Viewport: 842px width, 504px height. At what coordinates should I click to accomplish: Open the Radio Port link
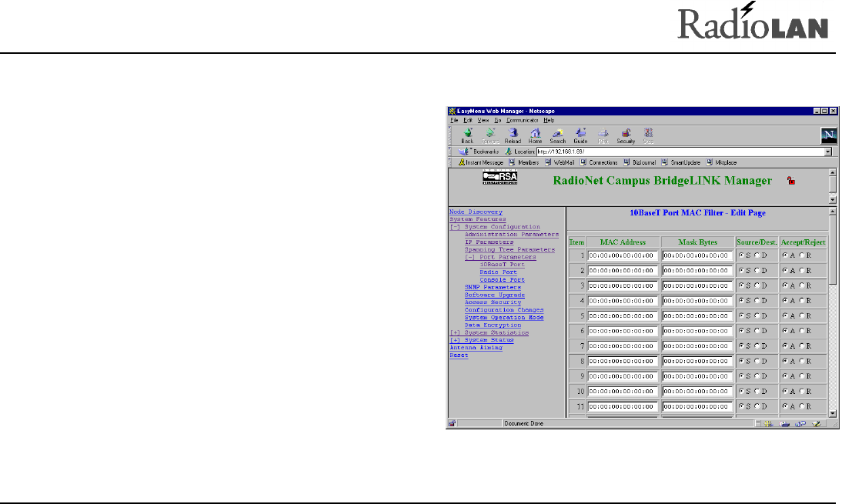click(x=498, y=272)
